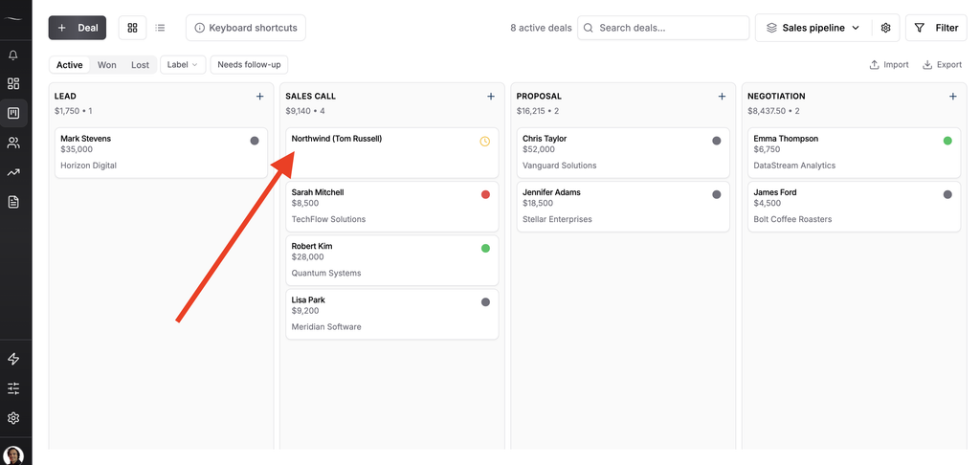Open pipeline settings gear icon

coord(885,28)
